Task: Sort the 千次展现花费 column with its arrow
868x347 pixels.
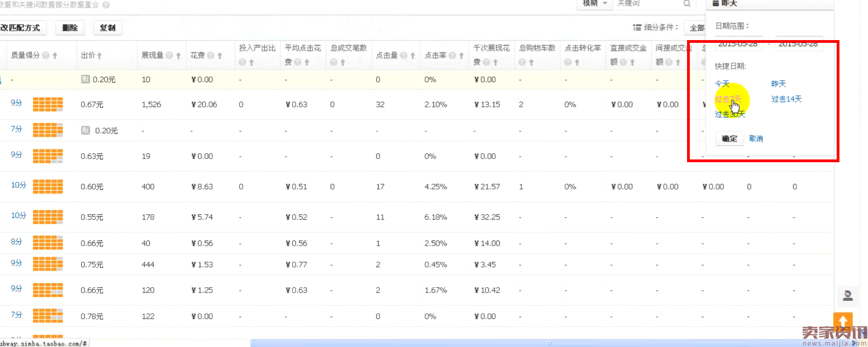Action: [495, 62]
